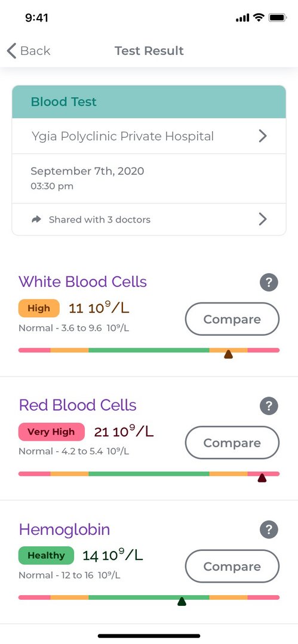Open help icon for White Blood Cells
Image resolution: width=298 pixels, height=644 pixels.
[269, 283]
